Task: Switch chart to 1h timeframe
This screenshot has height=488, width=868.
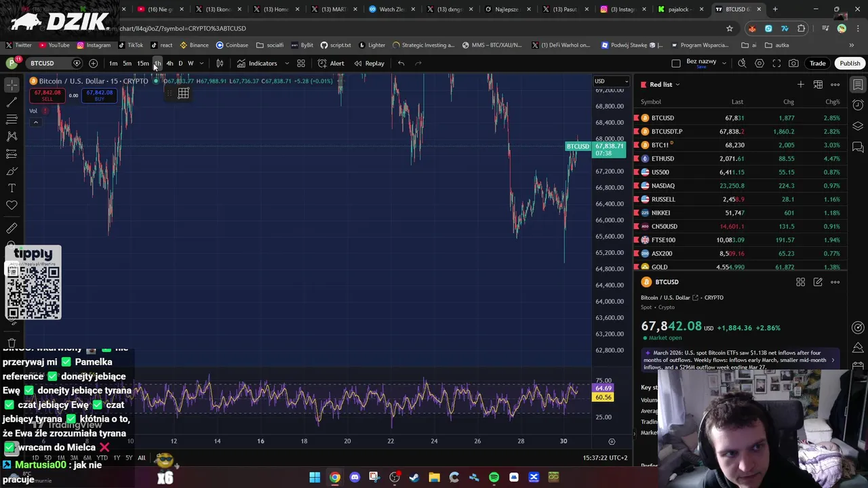Action: (x=157, y=63)
